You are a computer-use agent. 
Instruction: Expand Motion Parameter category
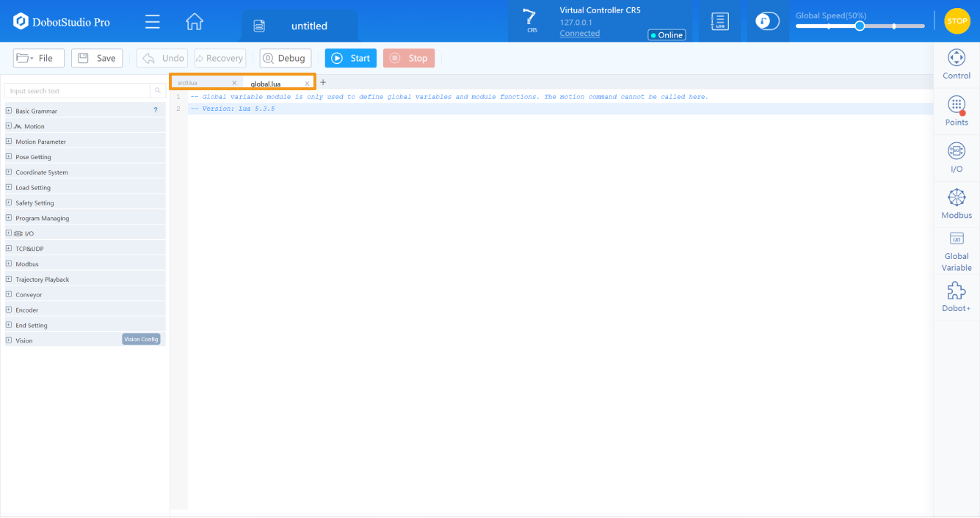(x=9, y=142)
